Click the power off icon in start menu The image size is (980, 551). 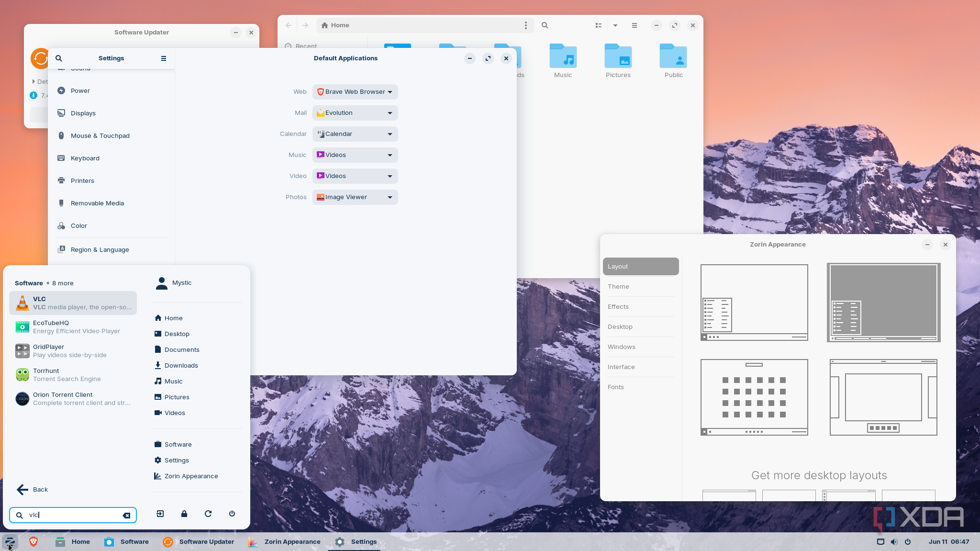click(232, 514)
